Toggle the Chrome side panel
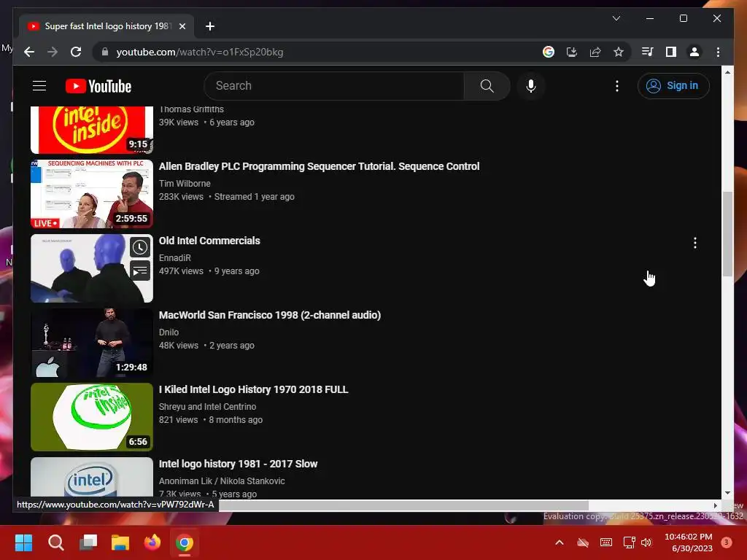Screen dimensions: 747x560 (x=671, y=52)
